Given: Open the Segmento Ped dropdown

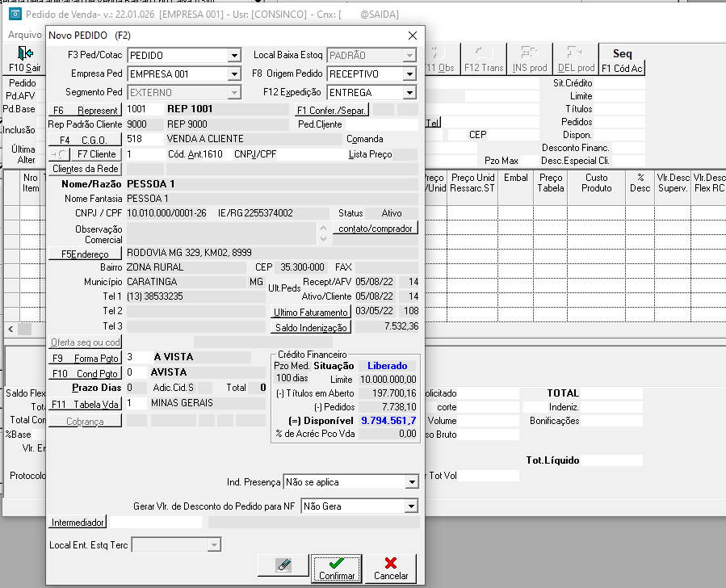Looking at the screenshot, I should coord(235,93).
